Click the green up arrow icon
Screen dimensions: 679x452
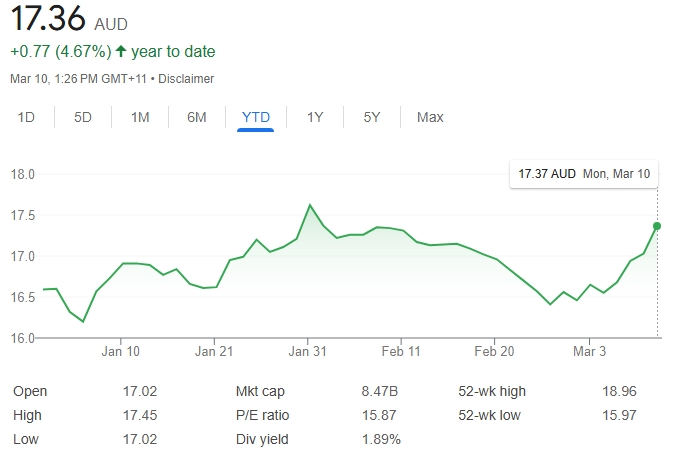coord(122,51)
